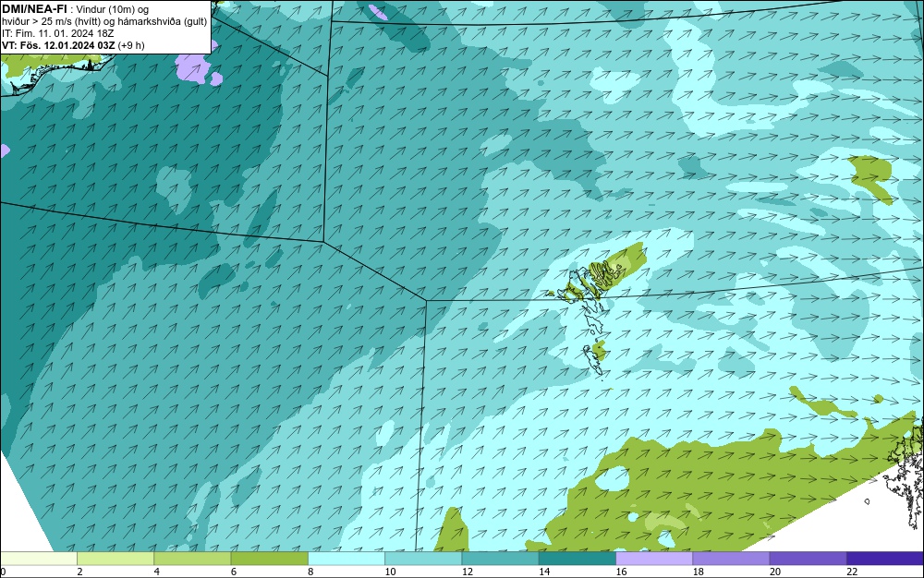924x578 pixels.
Task: Click the legend tick label '8'
Action: click(x=310, y=572)
